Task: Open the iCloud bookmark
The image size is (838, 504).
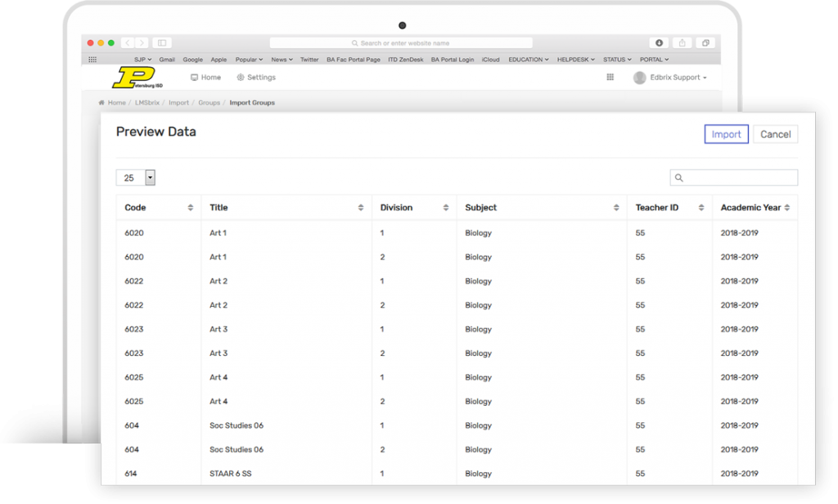Action: 491,60
